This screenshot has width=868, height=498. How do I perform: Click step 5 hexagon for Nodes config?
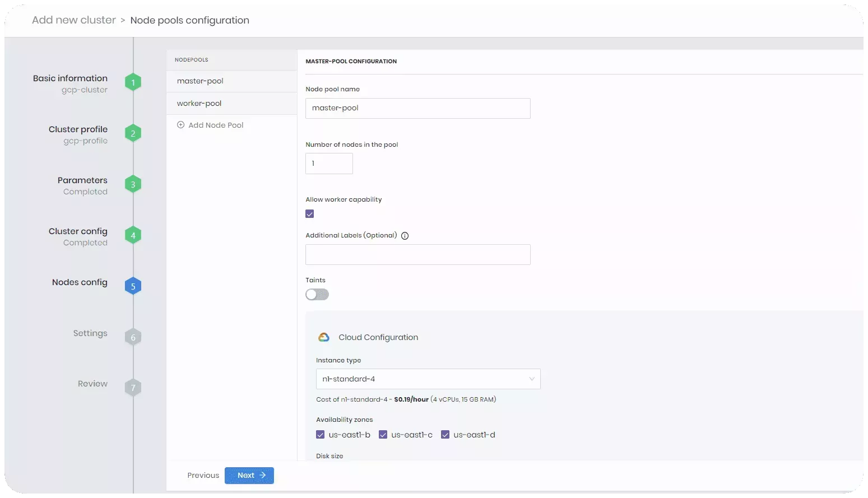coord(133,286)
